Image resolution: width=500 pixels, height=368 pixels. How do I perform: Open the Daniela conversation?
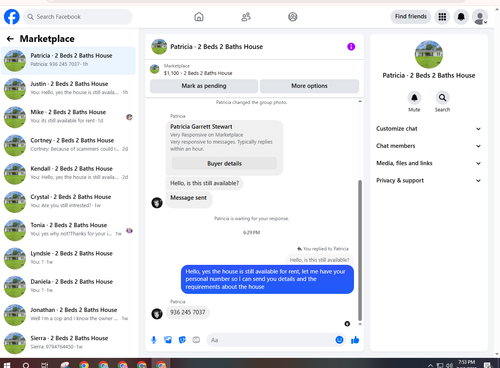point(68,287)
